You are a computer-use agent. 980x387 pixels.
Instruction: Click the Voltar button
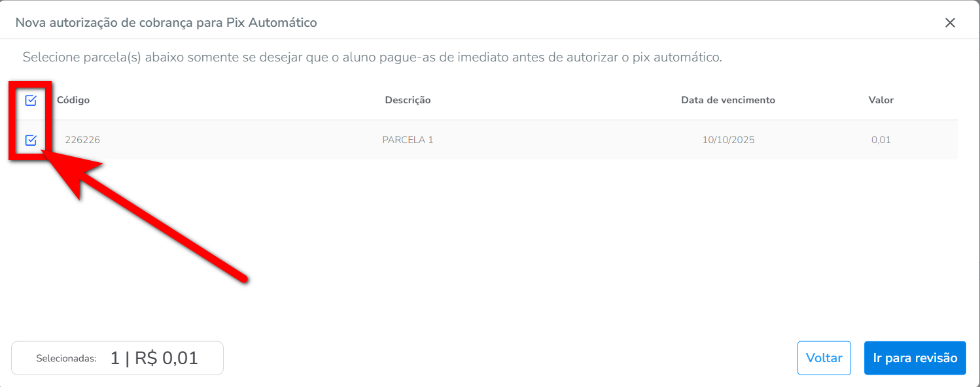pyautogui.click(x=824, y=358)
